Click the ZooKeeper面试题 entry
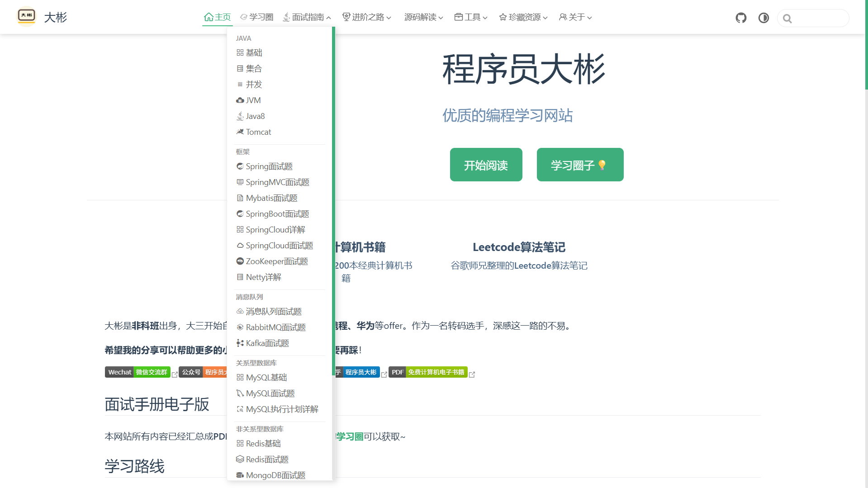The height and width of the screenshot is (488, 868). tap(276, 261)
